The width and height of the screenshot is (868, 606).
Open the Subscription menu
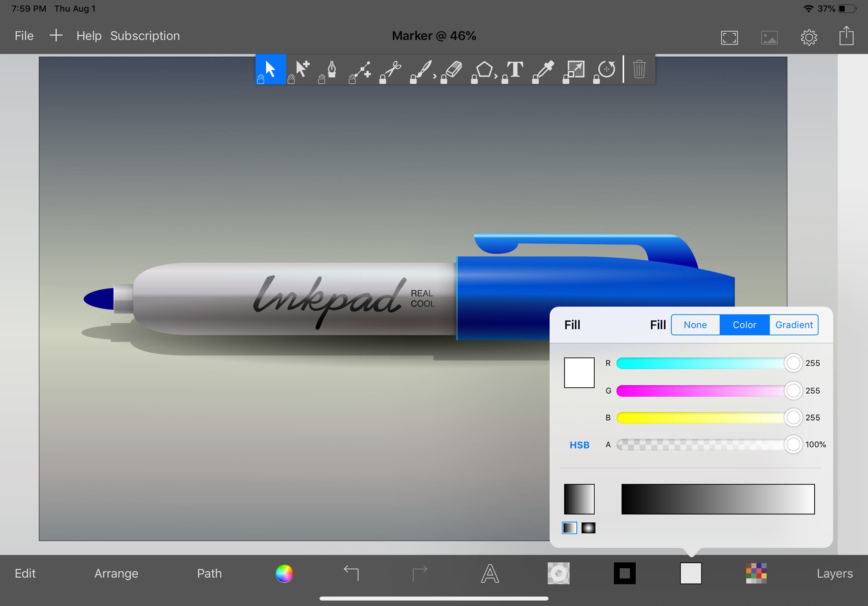click(145, 36)
